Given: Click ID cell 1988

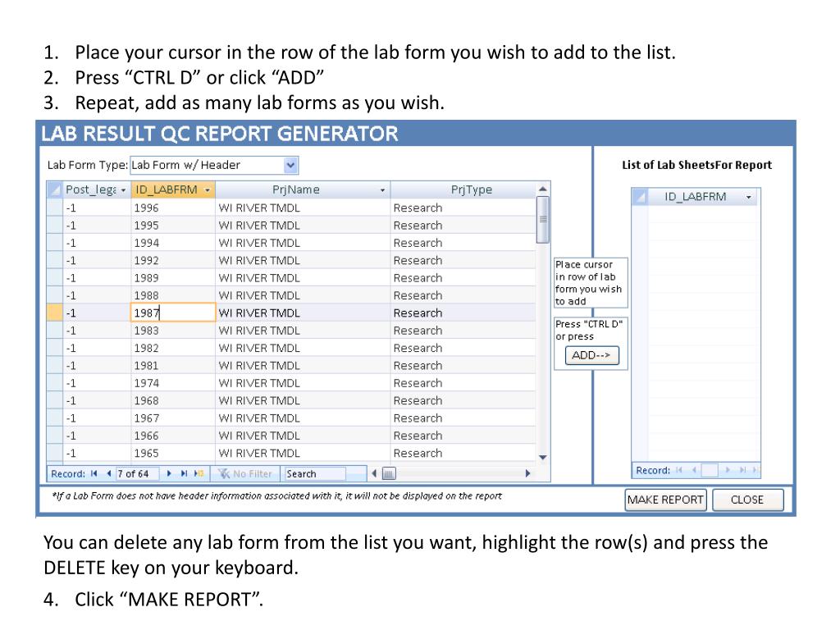Looking at the screenshot, I should coord(172,295).
